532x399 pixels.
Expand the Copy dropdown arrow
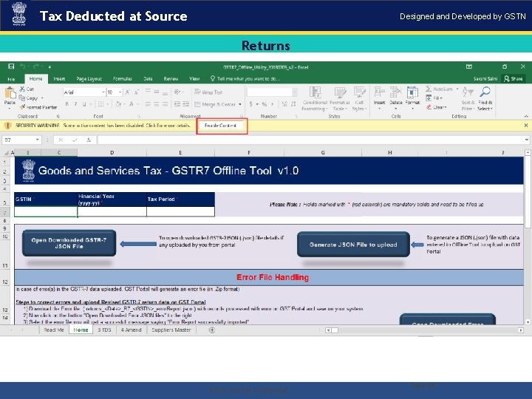tap(42, 98)
